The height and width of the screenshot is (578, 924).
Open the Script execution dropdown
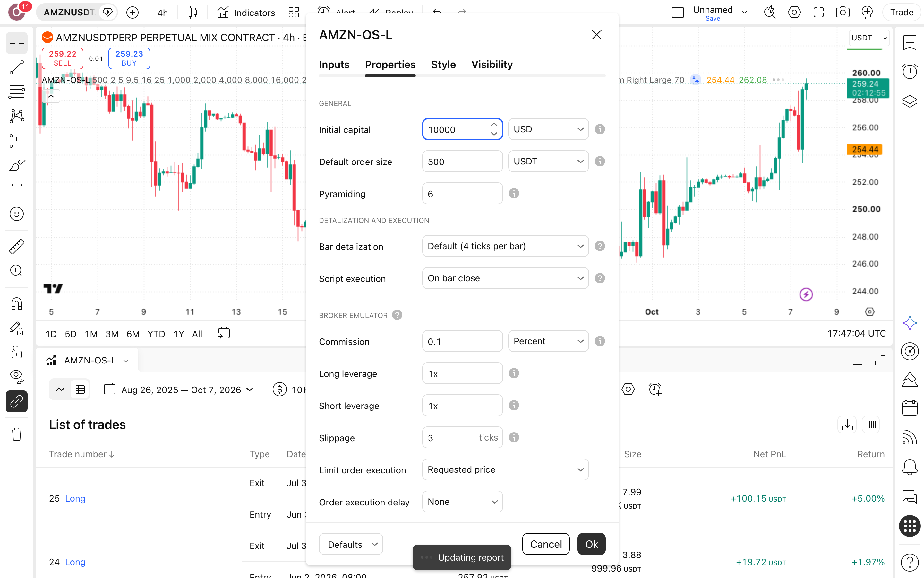(x=505, y=278)
